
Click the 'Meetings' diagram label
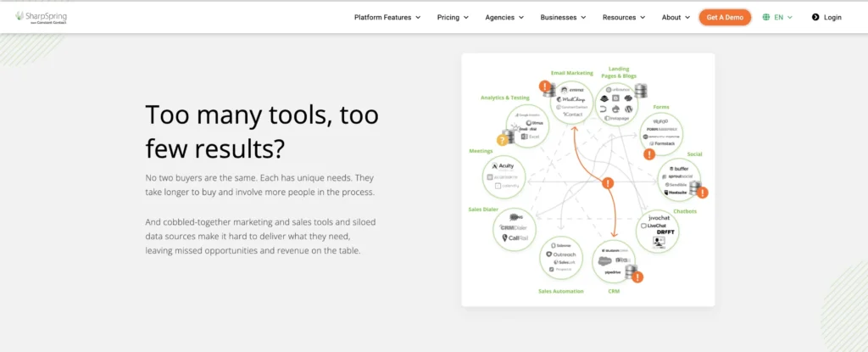[x=481, y=150]
